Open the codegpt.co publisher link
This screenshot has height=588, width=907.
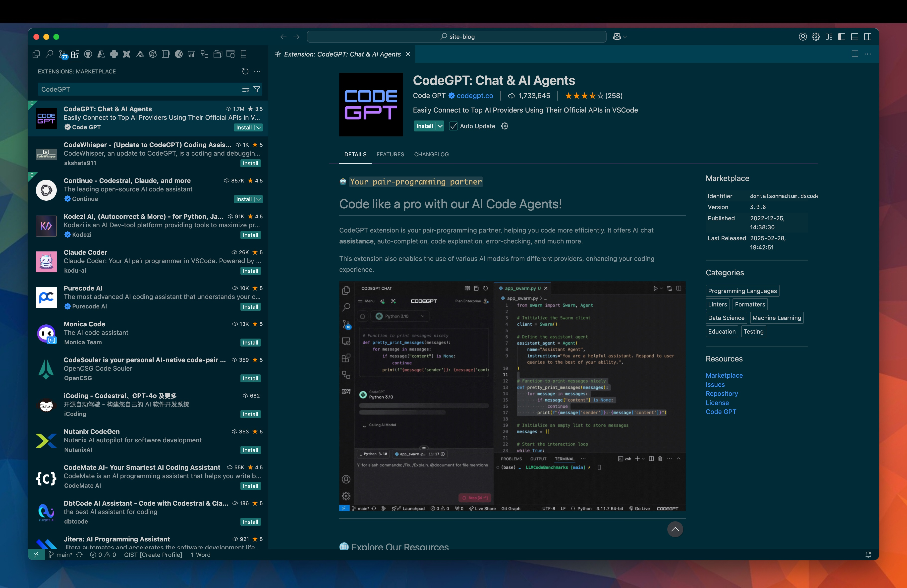click(x=474, y=96)
